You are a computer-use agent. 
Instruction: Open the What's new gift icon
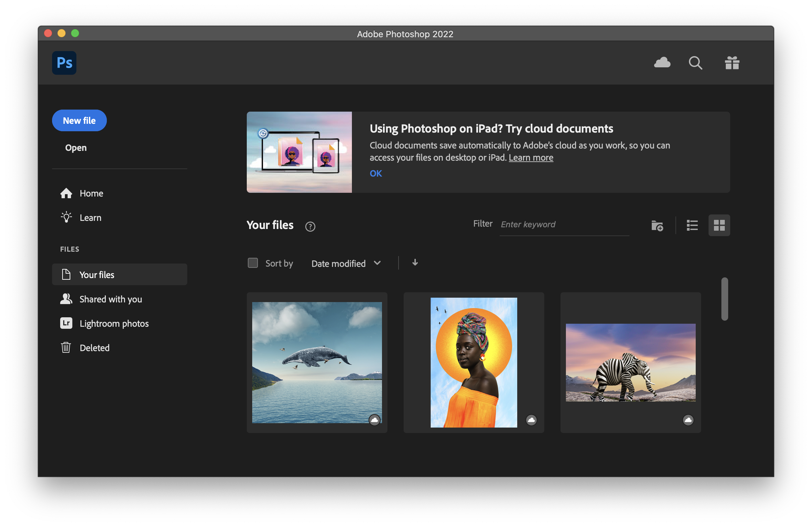tap(732, 63)
